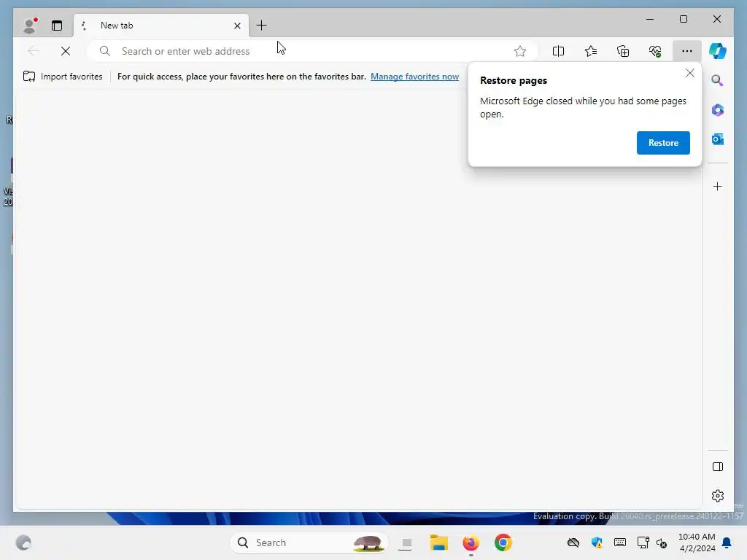Open Browser essentials heart icon

coord(655,51)
